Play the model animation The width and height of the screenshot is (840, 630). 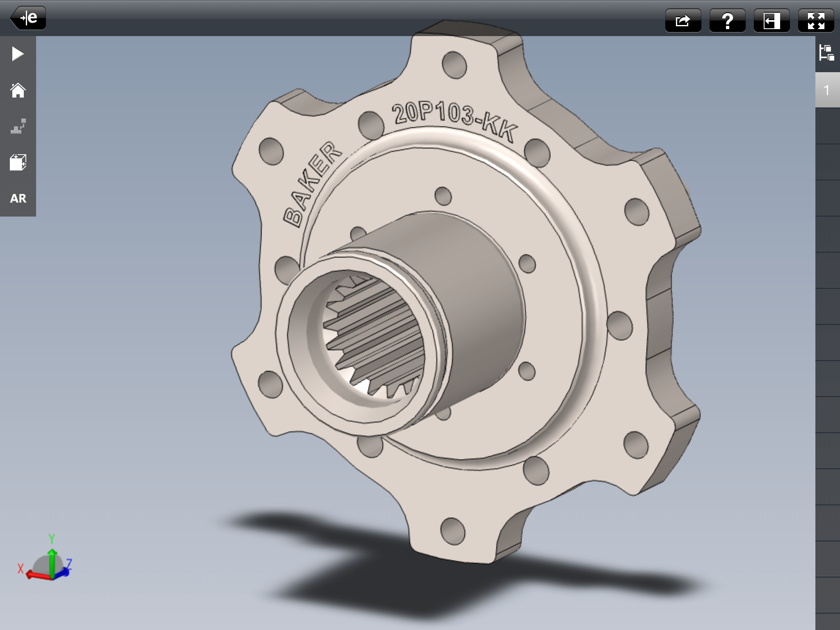18,54
